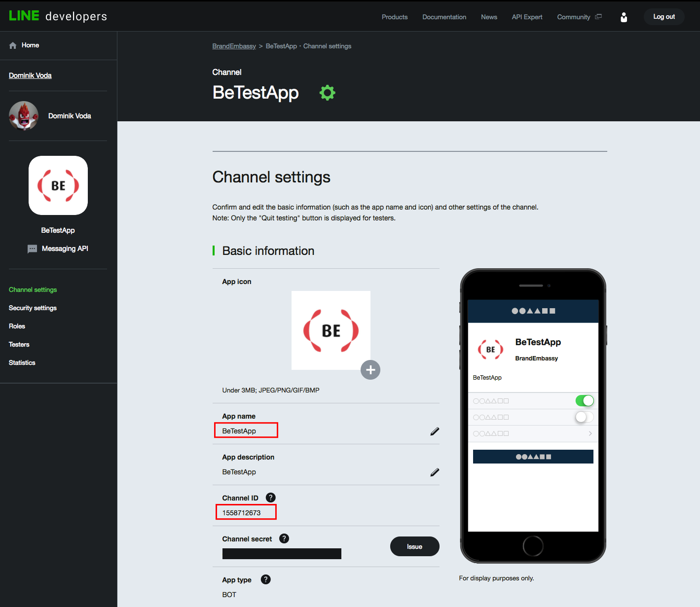This screenshot has height=607, width=700.
Task: Click the BE logo in phone preview
Action: coord(490,350)
